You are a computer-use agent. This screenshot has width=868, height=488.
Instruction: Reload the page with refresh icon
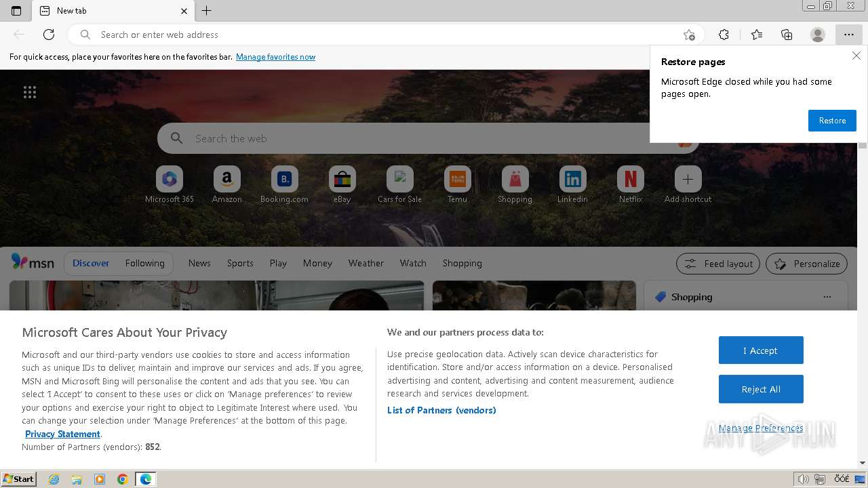pyautogui.click(x=49, y=35)
